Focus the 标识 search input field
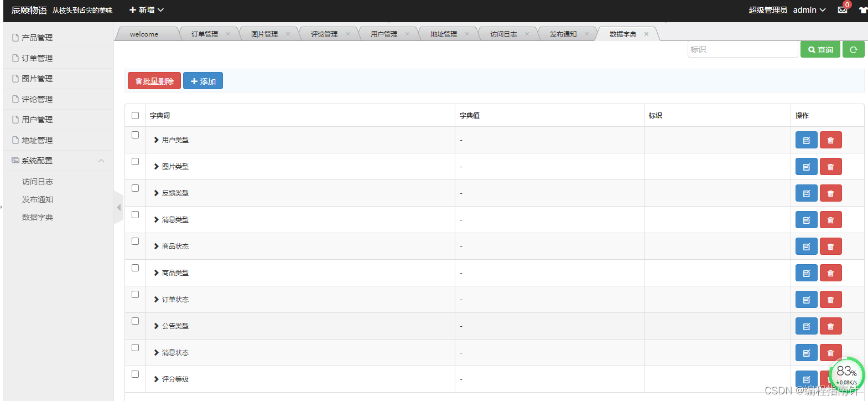The height and width of the screenshot is (401, 868). pos(742,49)
